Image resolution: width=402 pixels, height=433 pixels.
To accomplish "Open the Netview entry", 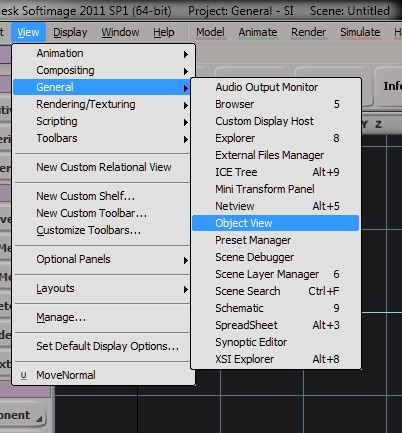I will coord(276,206).
